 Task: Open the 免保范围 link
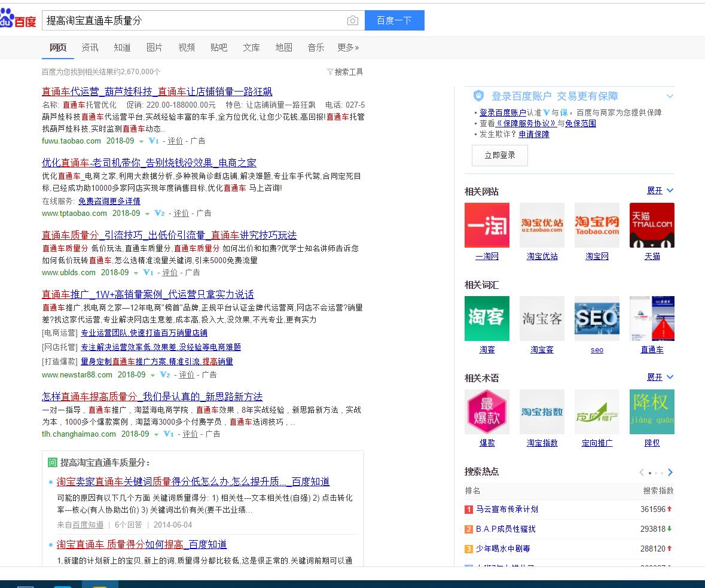point(581,124)
